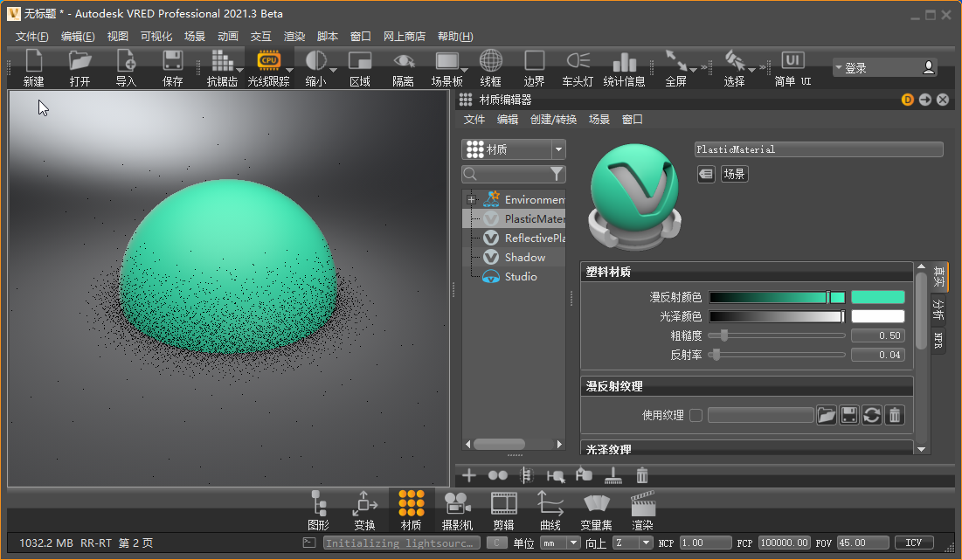Expand the Environments tree node

[x=471, y=199]
